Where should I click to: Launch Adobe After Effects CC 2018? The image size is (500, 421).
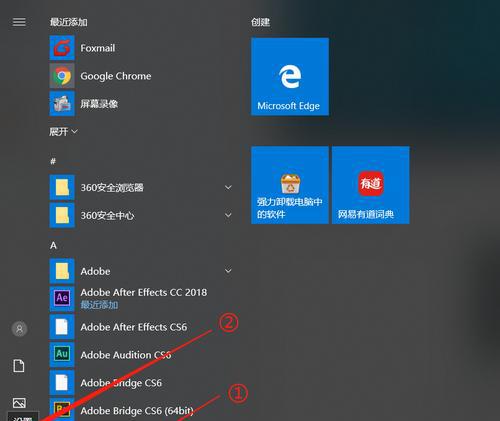[x=144, y=292]
